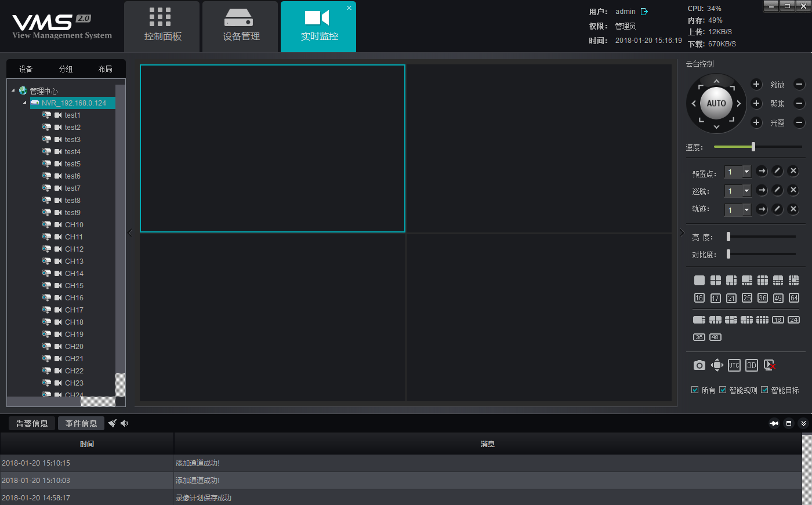Pin the message panel with pin icon
812x505 pixels.
[x=774, y=423]
